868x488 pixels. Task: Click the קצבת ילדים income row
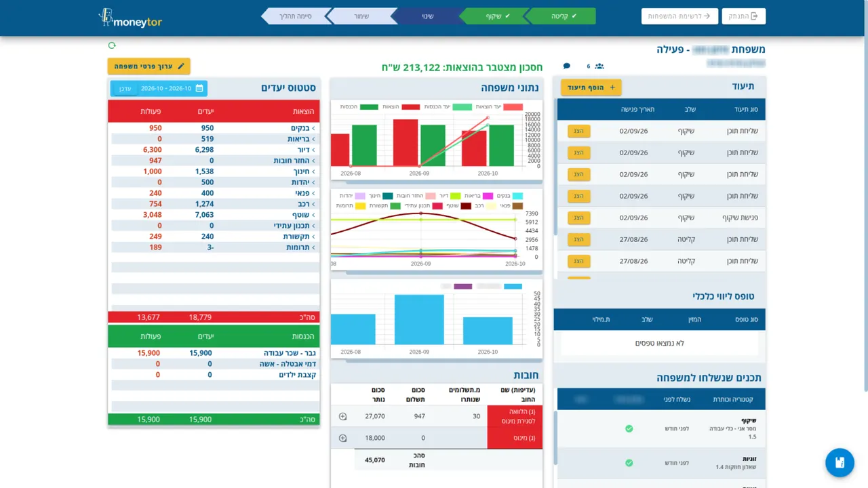pos(214,375)
